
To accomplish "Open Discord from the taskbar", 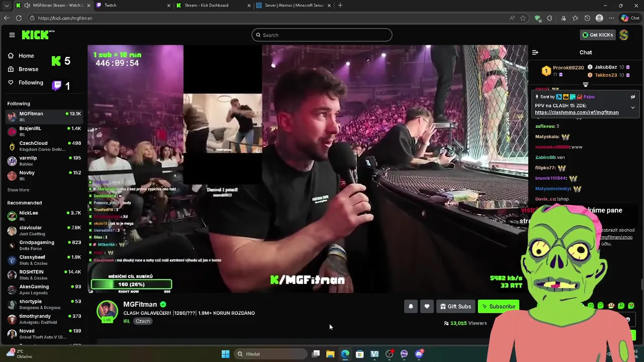I will point(419,354).
